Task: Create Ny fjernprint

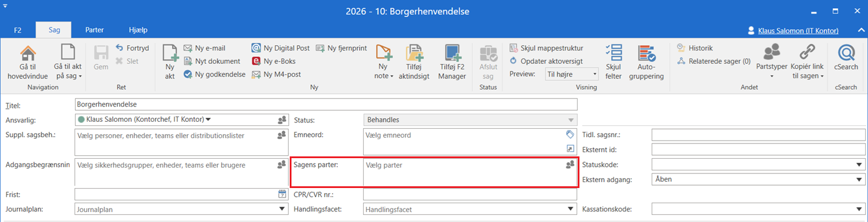Action: coord(341,48)
